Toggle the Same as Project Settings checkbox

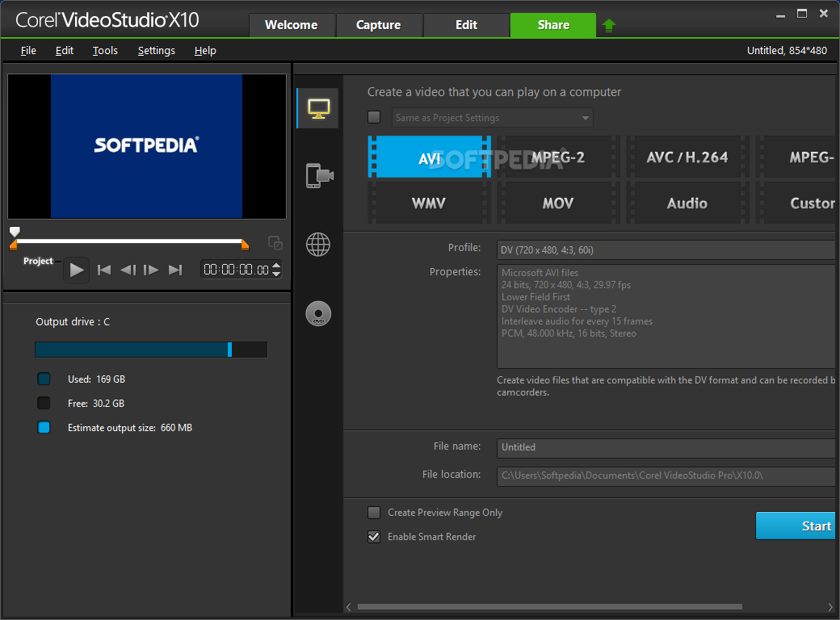pos(374,117)
